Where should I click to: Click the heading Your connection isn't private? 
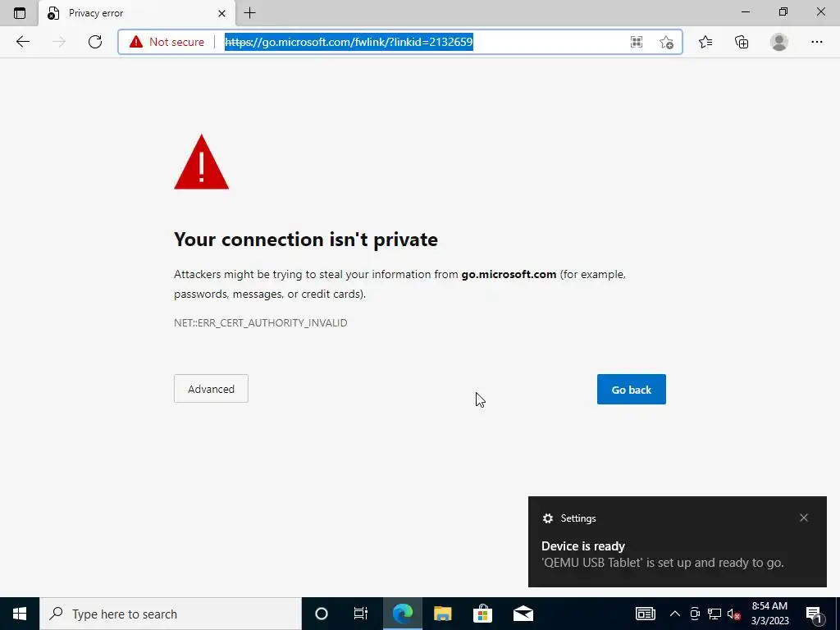[306, 240]
